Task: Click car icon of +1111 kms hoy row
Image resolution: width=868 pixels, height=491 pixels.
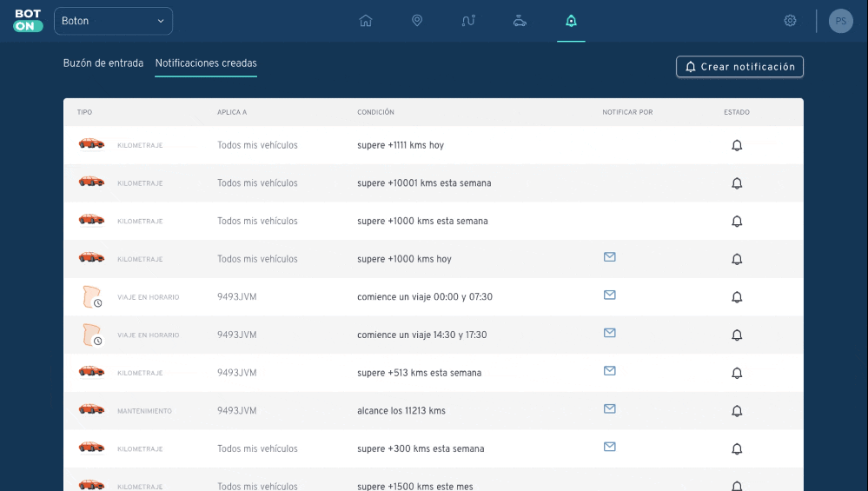Action: [x=91, y=144]
